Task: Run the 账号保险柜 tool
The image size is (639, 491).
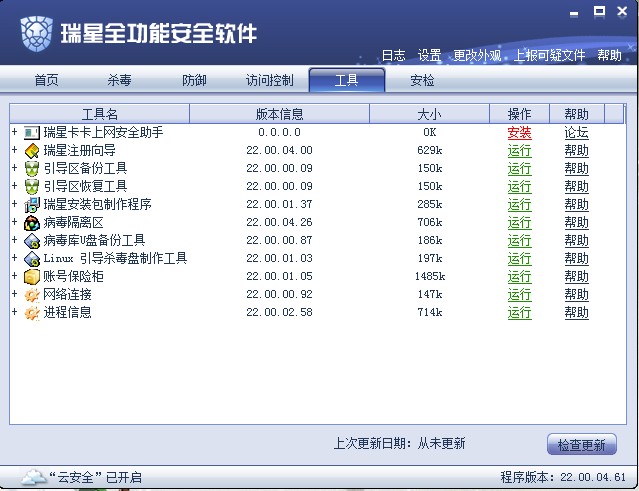Action: (x=520, y=277)
